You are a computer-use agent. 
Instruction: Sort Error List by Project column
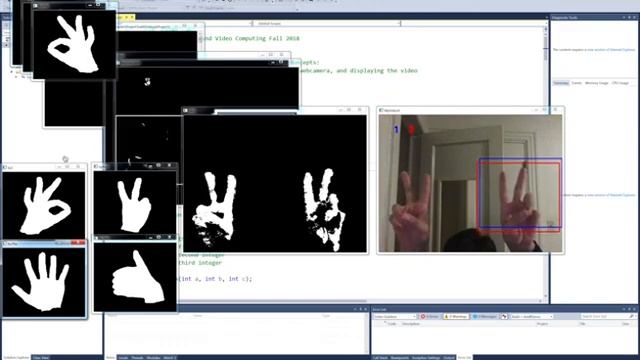tap(542, 324)
